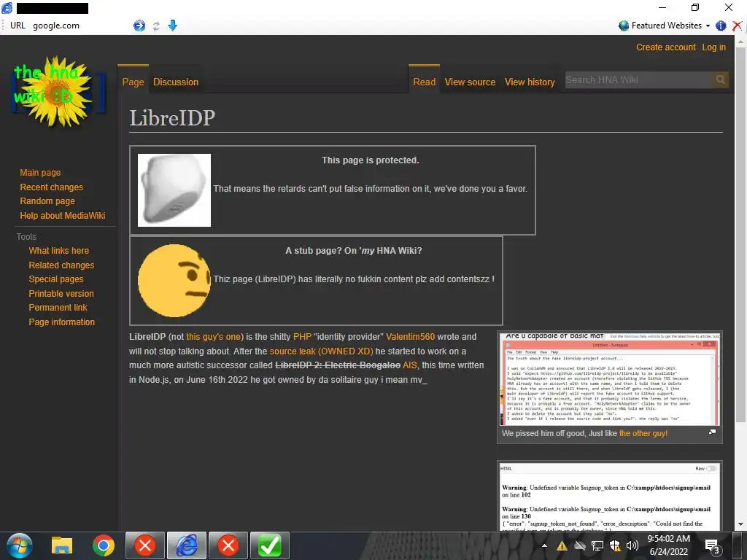Go to Main page in sidebar
The width and height of the screenshot is (747, 560).
(x=41, y=172)
